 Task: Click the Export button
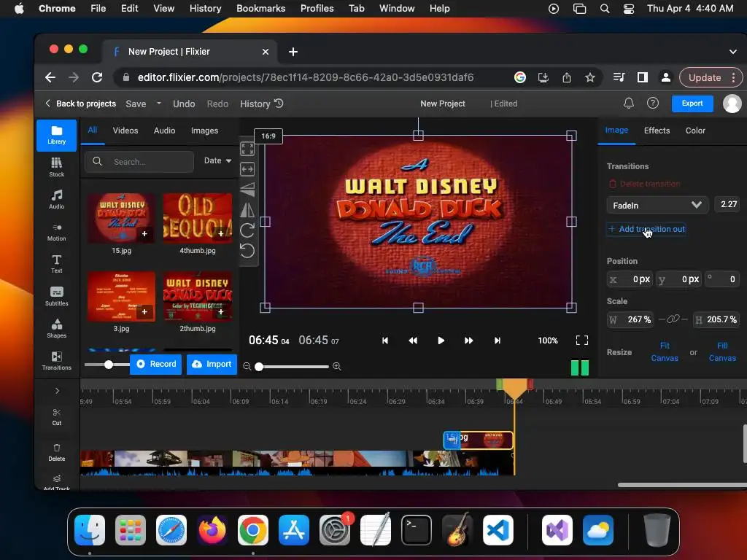click(x=692, y=104)
